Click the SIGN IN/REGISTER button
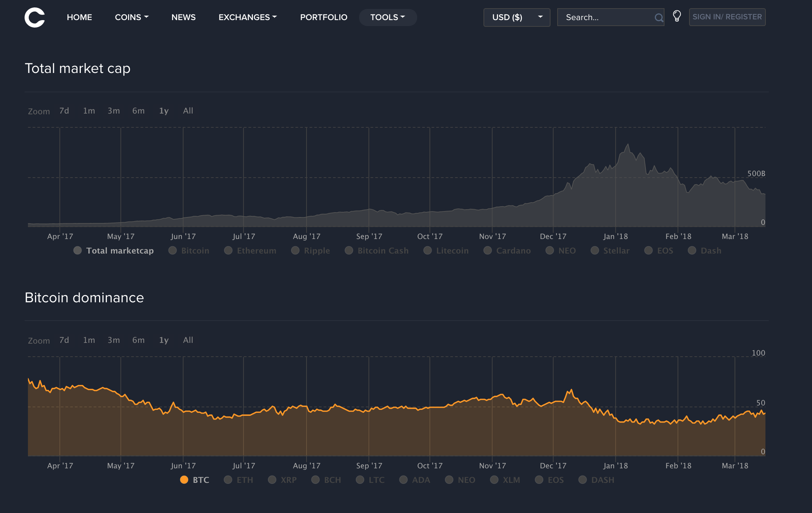 (727, 17)
